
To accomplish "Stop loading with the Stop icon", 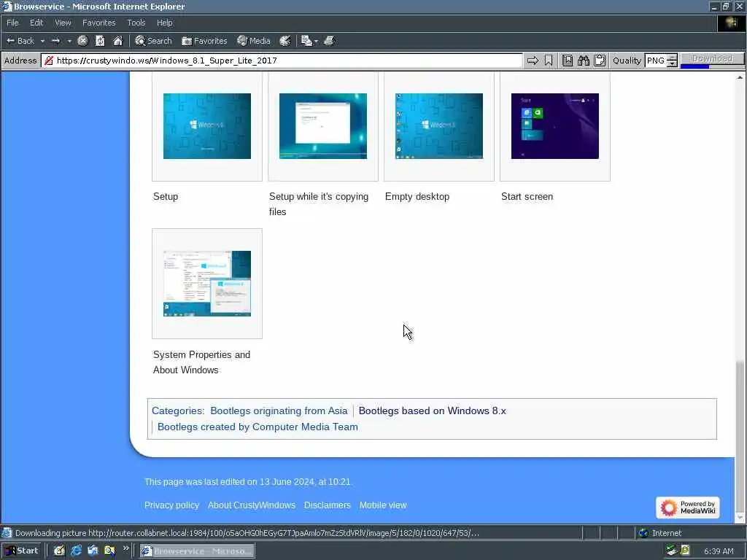I will (82, 41).
